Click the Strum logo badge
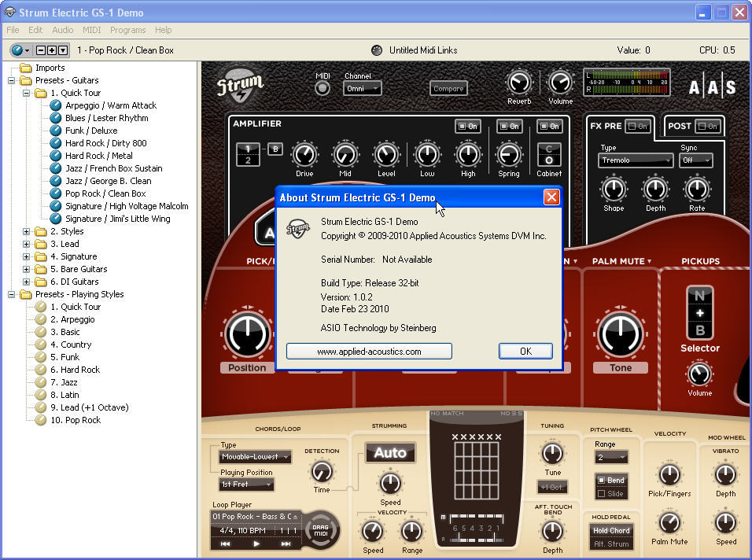This screenshot has width=752, height=560. [x=240, y=83]
